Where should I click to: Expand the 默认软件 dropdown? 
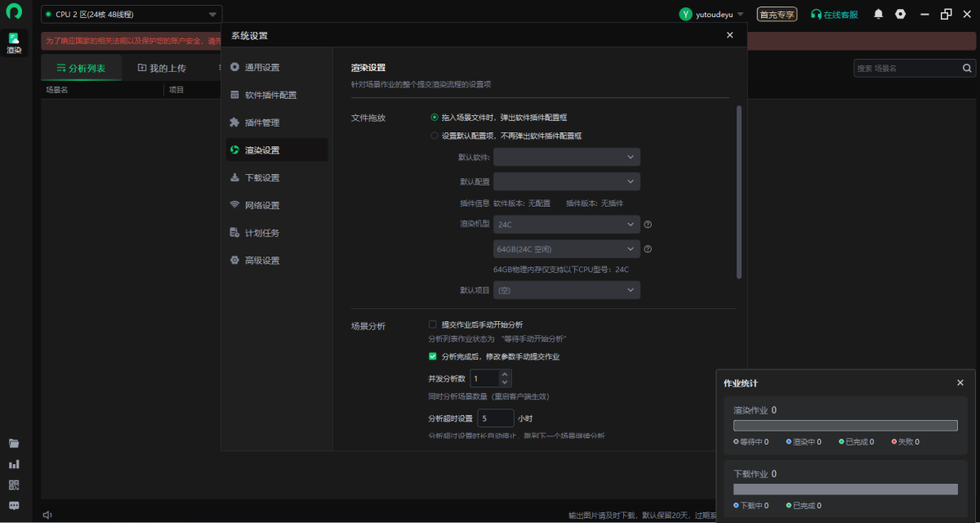click(566, 157)
